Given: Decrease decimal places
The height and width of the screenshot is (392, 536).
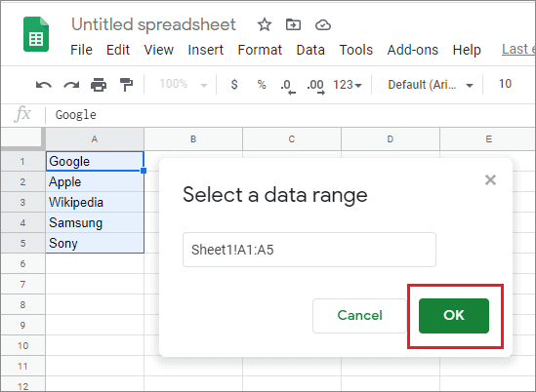Looking at the screenshot, I should [288, 86].
